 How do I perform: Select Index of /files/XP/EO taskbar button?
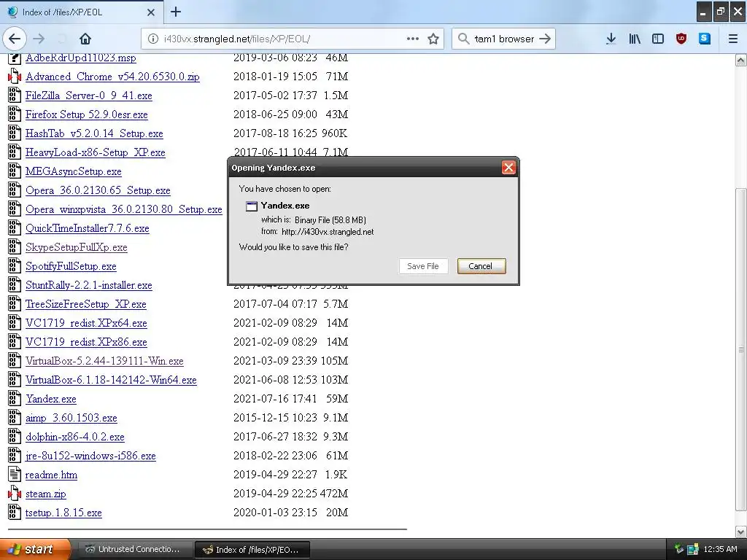[x=252, y=550]
